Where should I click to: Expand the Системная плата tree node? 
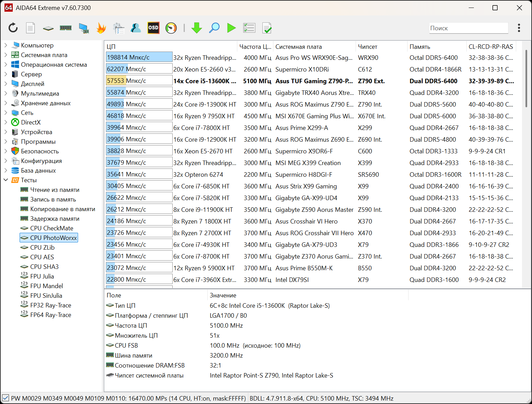6,55
